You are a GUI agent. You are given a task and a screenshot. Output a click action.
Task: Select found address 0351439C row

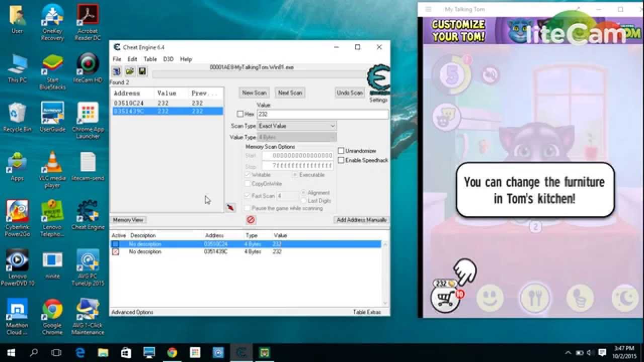[x=167, y=111]
